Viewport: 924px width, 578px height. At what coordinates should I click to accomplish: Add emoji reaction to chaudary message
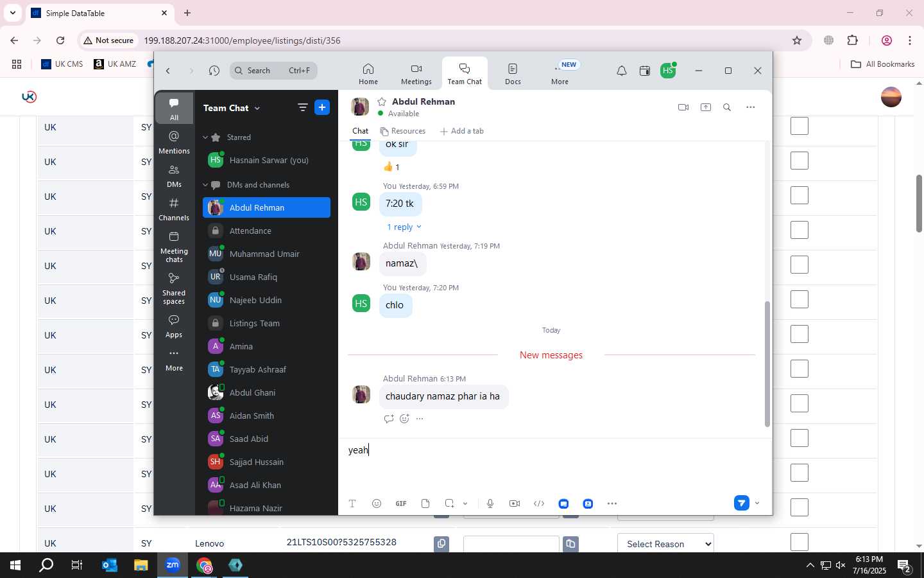tap(404, 419)
